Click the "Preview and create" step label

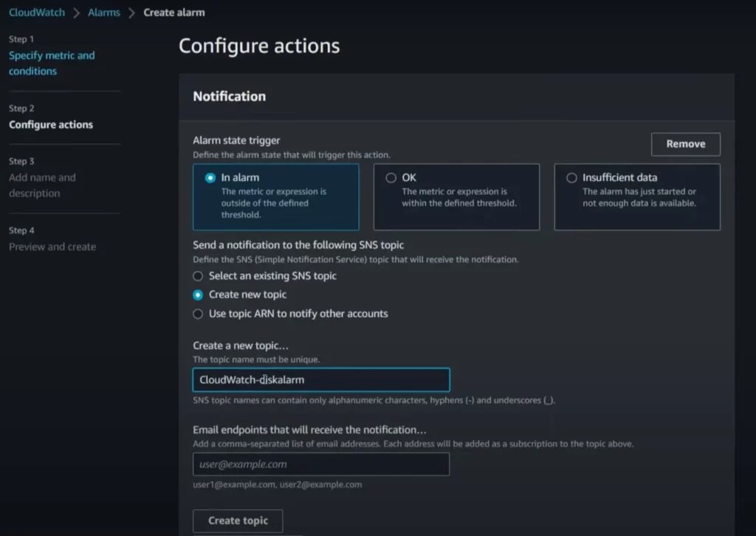(x=52, y=247)
